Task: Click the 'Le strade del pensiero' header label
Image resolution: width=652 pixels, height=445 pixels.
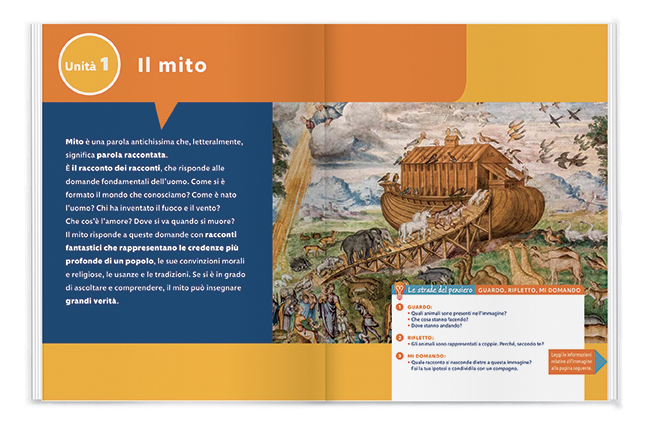Action: click(x=440, y=290)
